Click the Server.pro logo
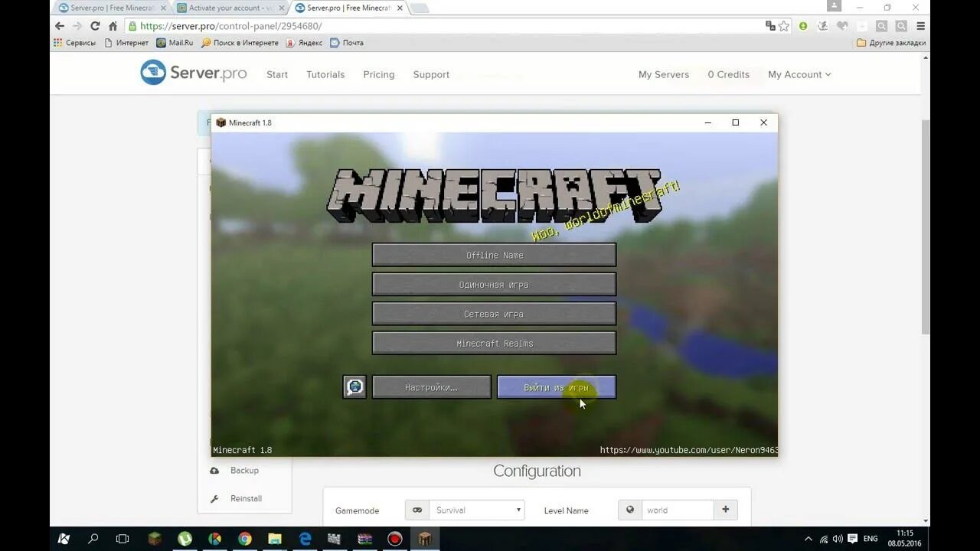The image size is (980, 551). coord(194,73)
